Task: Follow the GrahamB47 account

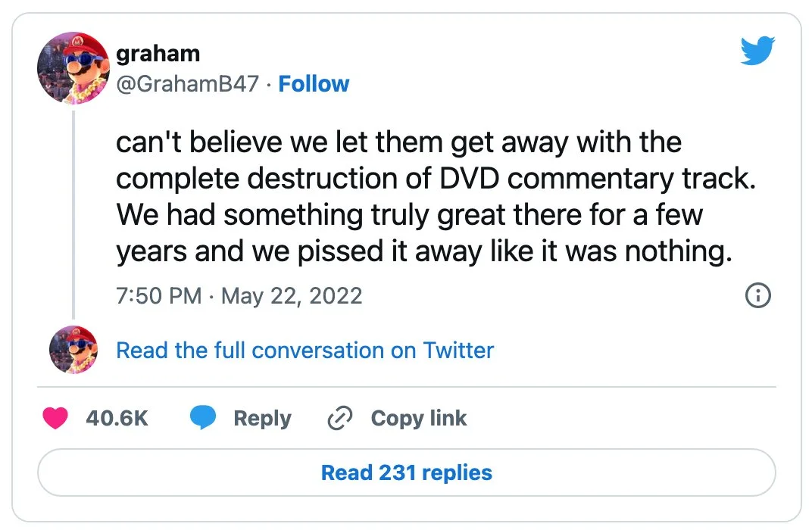Action: (x=314, y=84)
